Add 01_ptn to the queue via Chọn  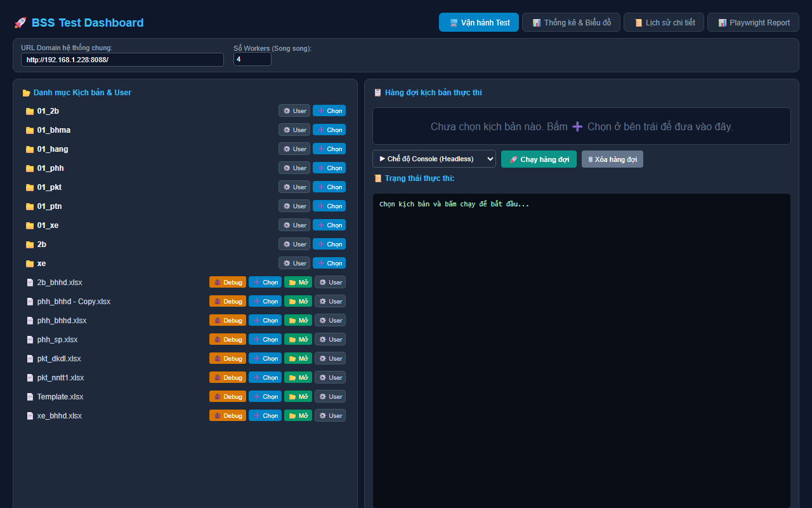point(329,206)
